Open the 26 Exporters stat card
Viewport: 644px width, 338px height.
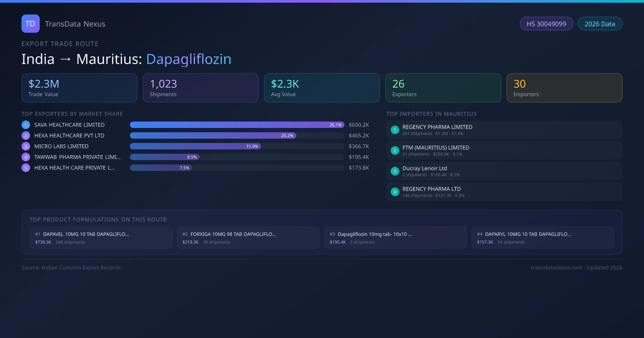pos(443,88)
